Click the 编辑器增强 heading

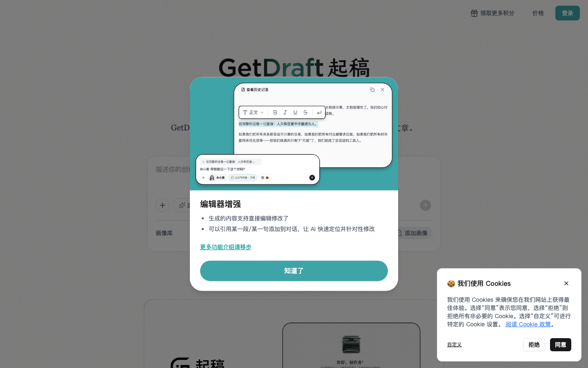point(220,204)
